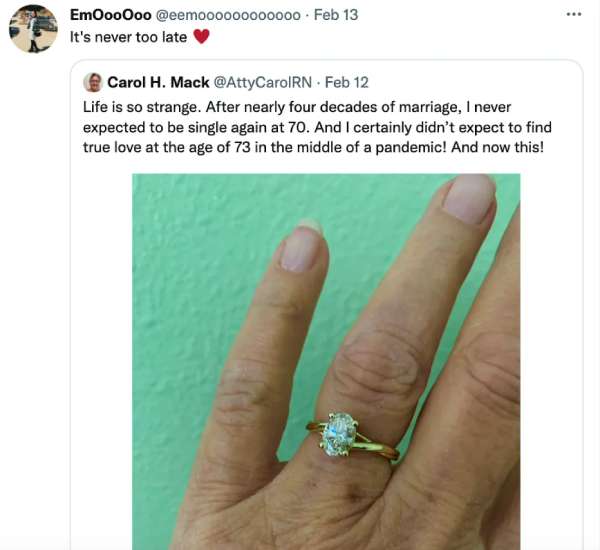Click the index fingernail in the photo
The height and width of the screenshot is (550, 600).
302,249
